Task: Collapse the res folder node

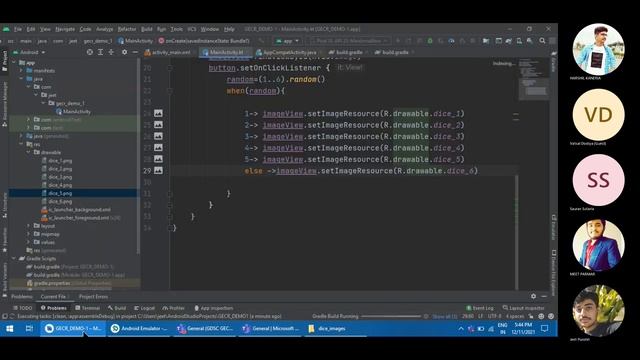Action: tap(21, 144)
